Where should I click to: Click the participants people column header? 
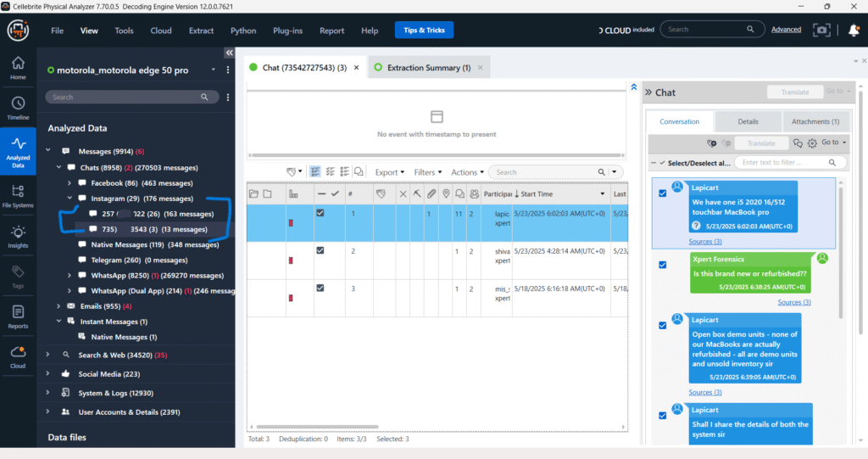pyautogui.click(x=475, y=193)
